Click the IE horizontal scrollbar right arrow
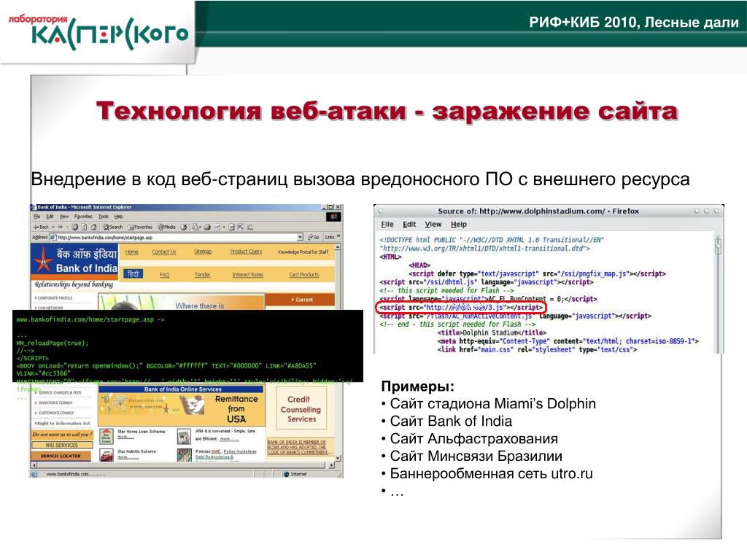The width and height of the screenshot is (747, 560). coord(332,464)
